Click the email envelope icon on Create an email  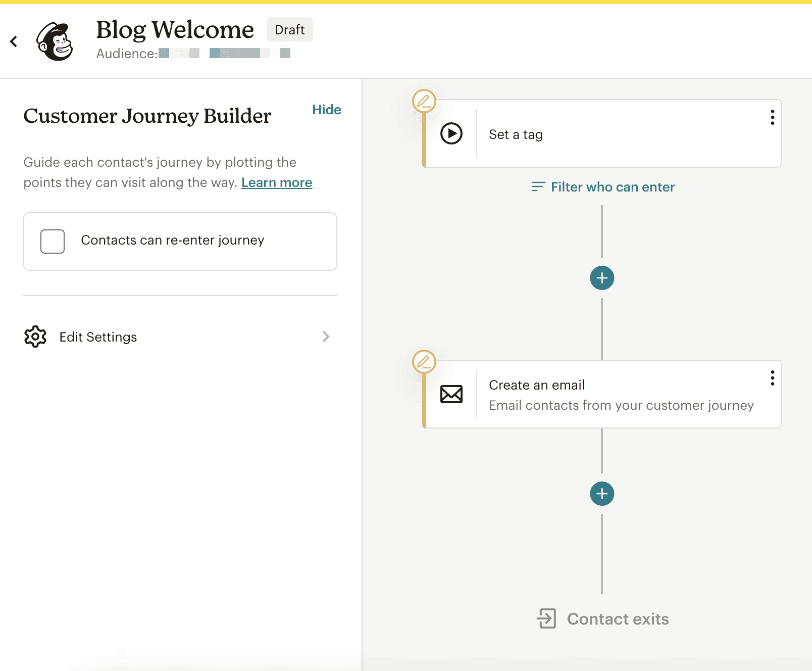point(451,394)
